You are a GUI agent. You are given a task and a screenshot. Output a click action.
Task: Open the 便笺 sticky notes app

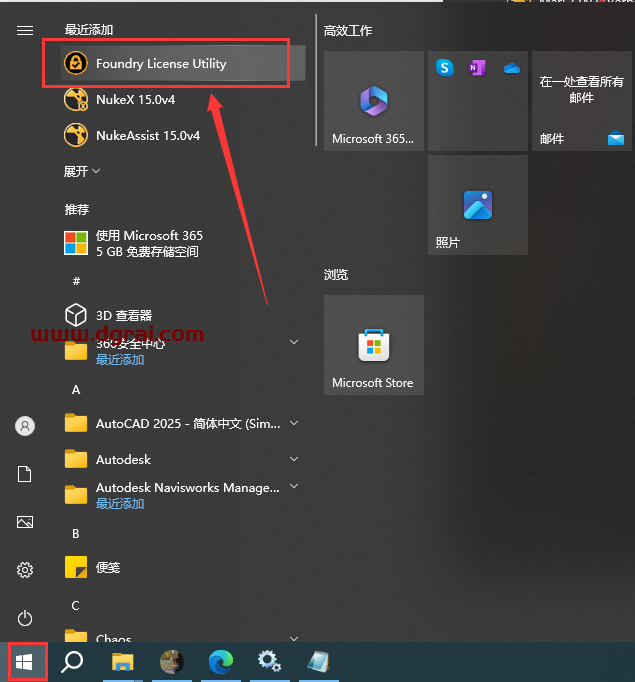point(183,567)
